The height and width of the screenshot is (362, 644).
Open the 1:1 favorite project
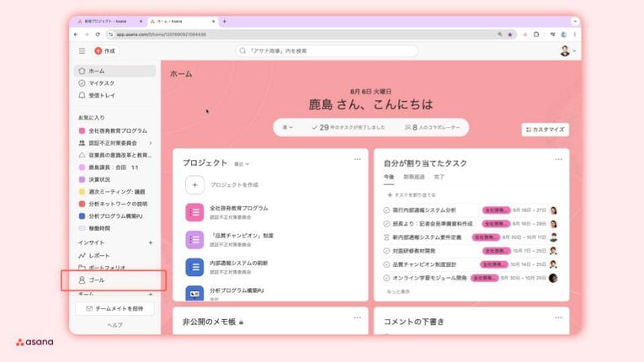115,168
